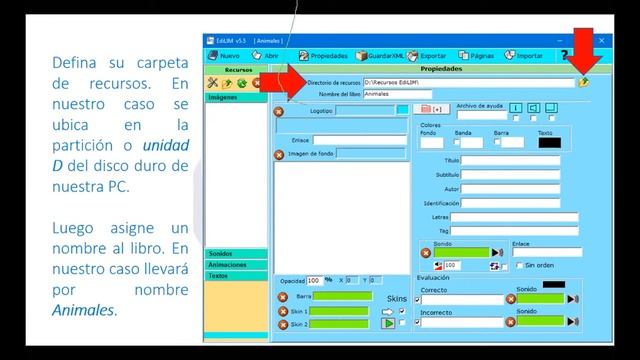Clear Skin 2 with red X
Image resolution: width=640 pixels, height=360 pixels.
pyautogui.click(x=283, y=324)
